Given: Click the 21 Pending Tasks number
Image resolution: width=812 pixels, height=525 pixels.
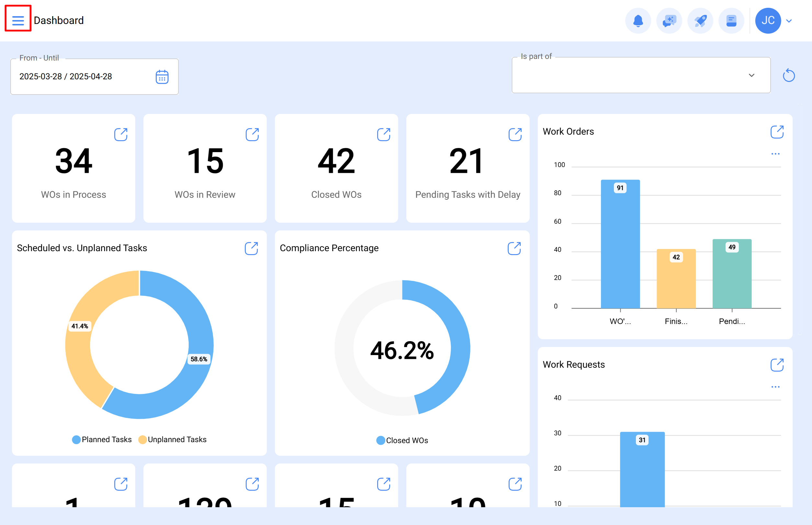Looking at the screenshot, I should point(466,161).
